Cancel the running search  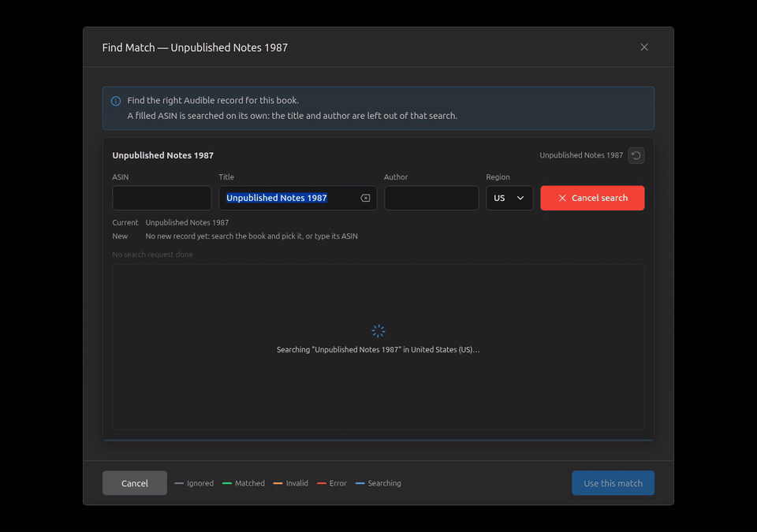point(592,198)
